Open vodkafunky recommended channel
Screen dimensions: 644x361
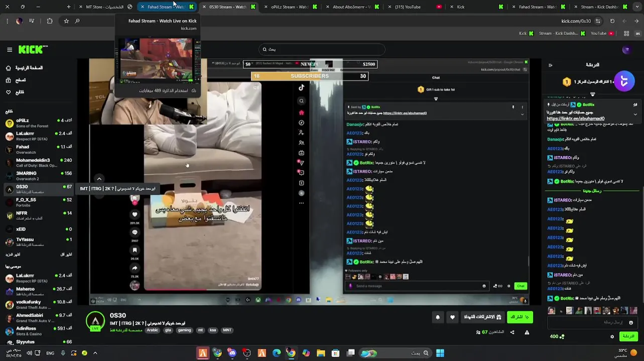point(39,304)
